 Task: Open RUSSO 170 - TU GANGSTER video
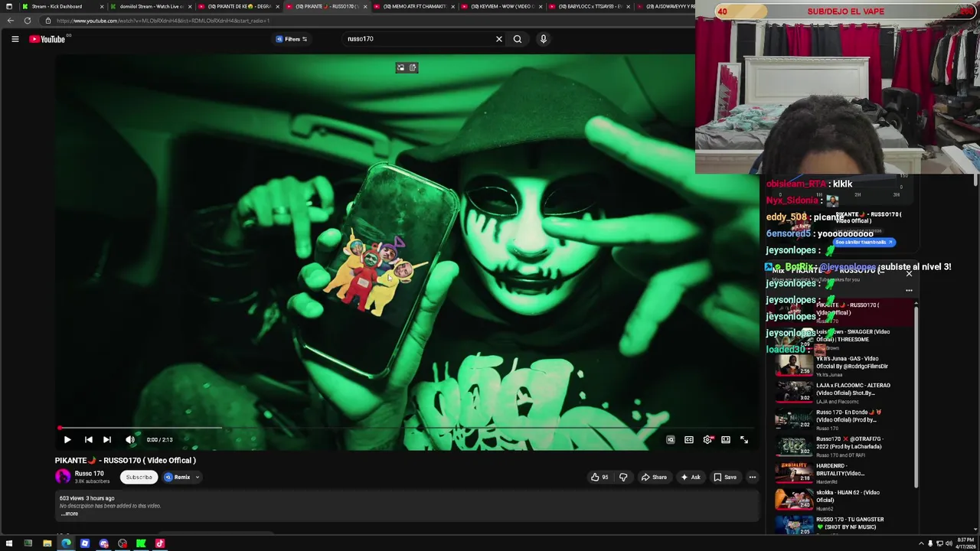tap(842, 525)
